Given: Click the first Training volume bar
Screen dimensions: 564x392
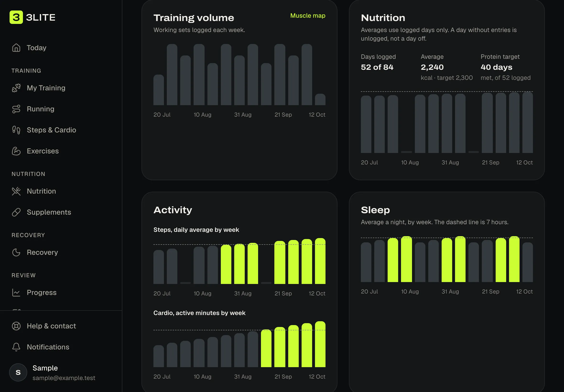Looking at the screenshot, I should click(159, 90).
